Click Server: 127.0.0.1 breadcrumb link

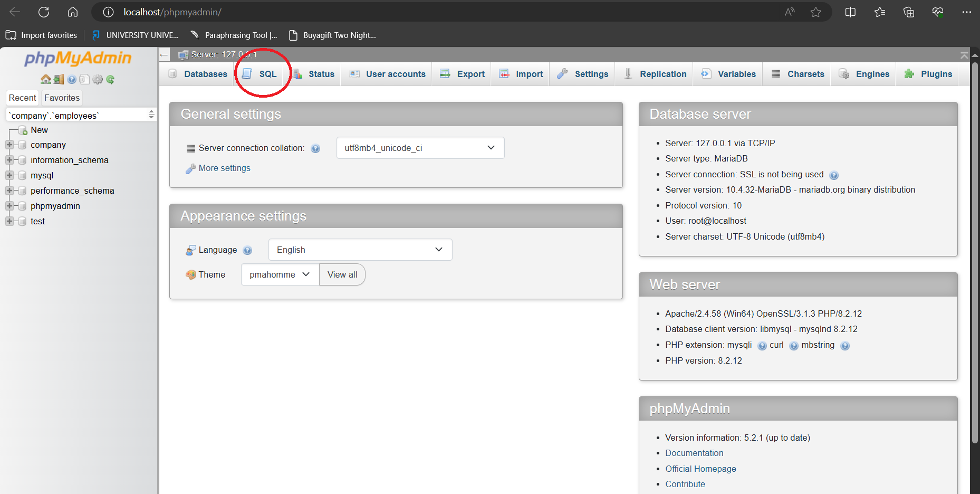pyautogui.click(x=224, y=54)
